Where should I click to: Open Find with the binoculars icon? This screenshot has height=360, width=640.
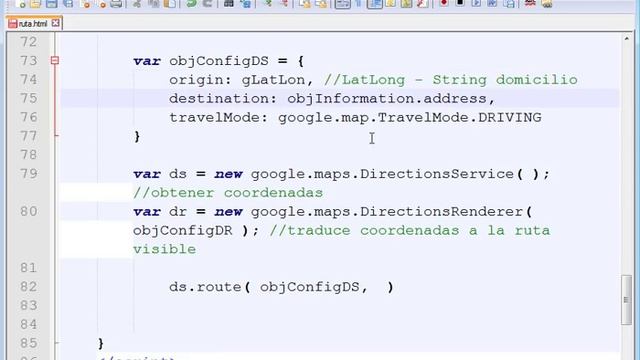click(229, 4)
